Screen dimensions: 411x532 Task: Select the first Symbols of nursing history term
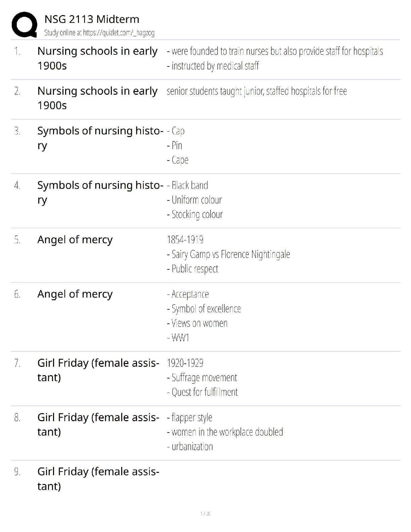[x=100, y=138]
